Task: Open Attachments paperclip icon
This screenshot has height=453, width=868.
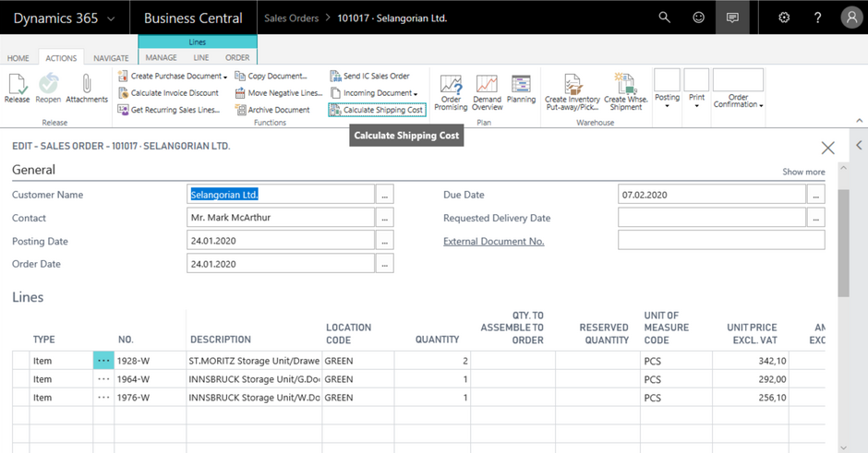Action: click(x=87, y=84)
